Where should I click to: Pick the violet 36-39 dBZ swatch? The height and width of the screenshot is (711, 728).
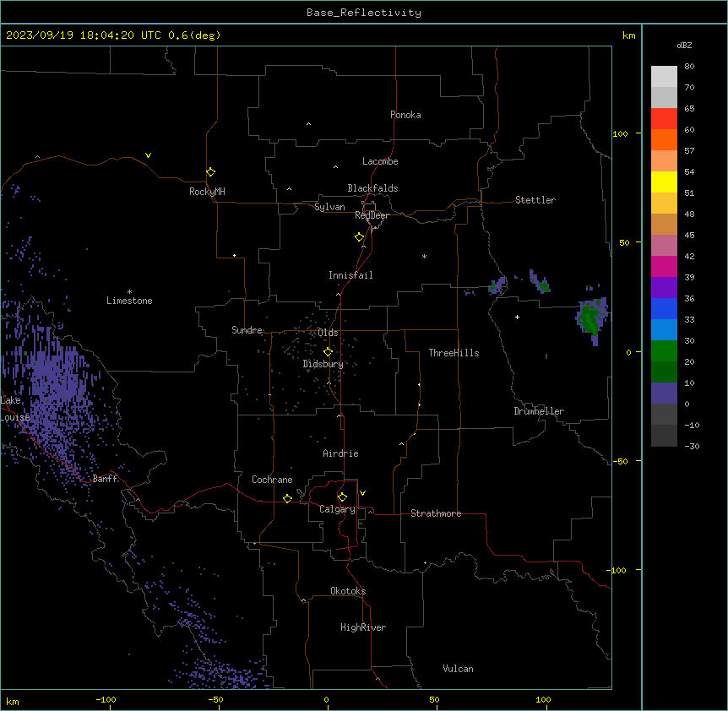pyautogui.click(x=664, y=287)
